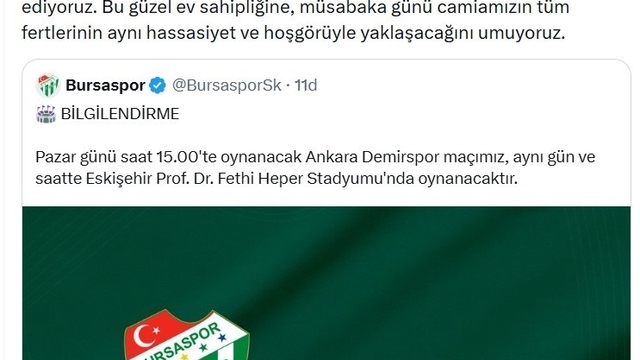Click the line starting 'fertlerinin aynı hassasiyet'
Image resolution: width=640 pixels, height=360 pixels.
(x=293, y=33)
